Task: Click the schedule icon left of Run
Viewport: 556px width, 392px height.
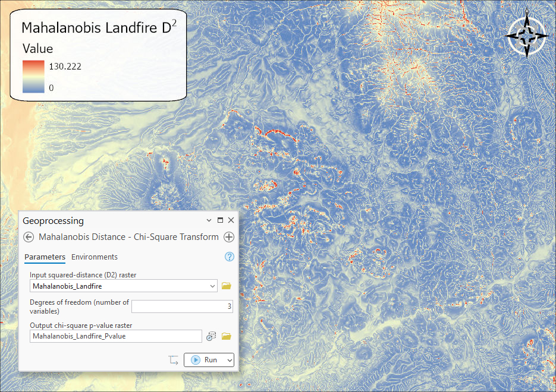Action: pos(174,360)
